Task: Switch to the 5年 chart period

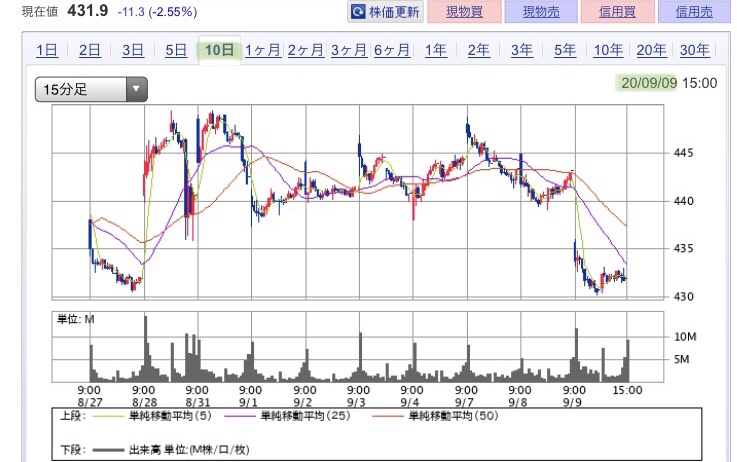Action: (x=565, y=50)
